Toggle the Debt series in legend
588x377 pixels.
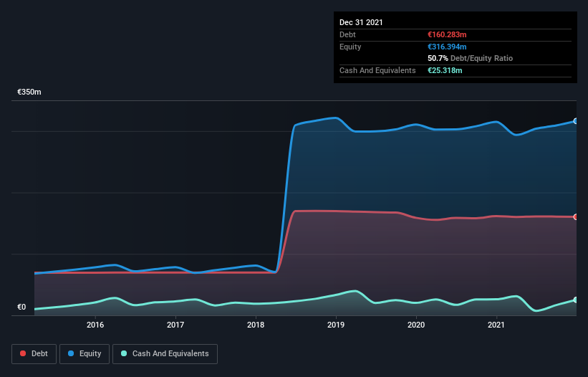click(34, 354)
